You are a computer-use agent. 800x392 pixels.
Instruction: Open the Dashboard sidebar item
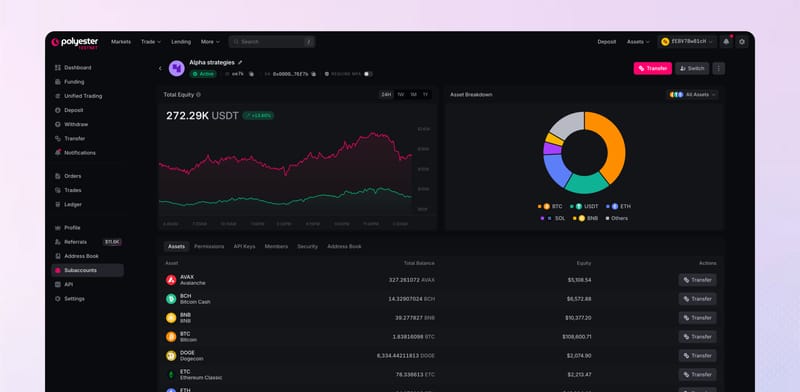[87, 67]
